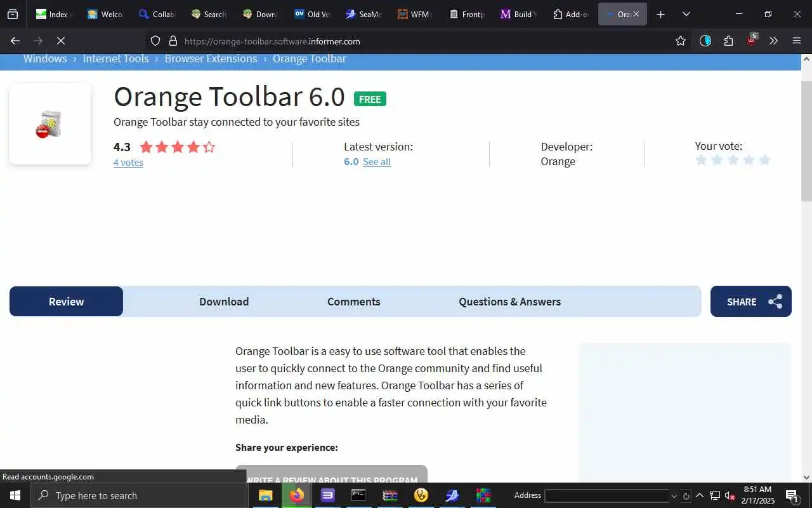Click the muted volume tray icon

730,495
